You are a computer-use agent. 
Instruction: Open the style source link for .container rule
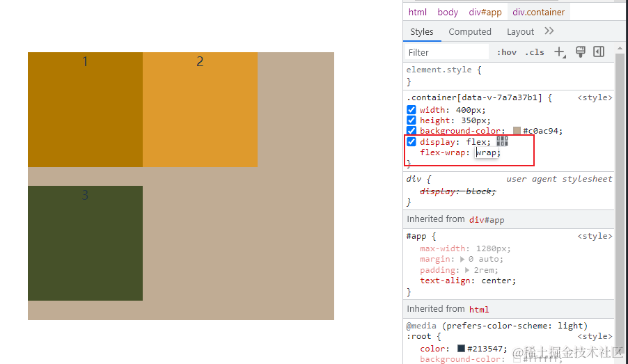pyautogui.click(x=595, y=97)
